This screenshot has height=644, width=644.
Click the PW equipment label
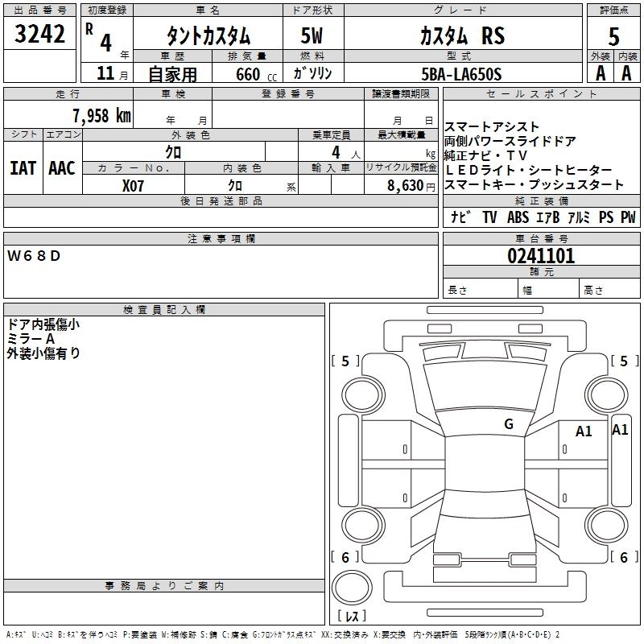627,217
